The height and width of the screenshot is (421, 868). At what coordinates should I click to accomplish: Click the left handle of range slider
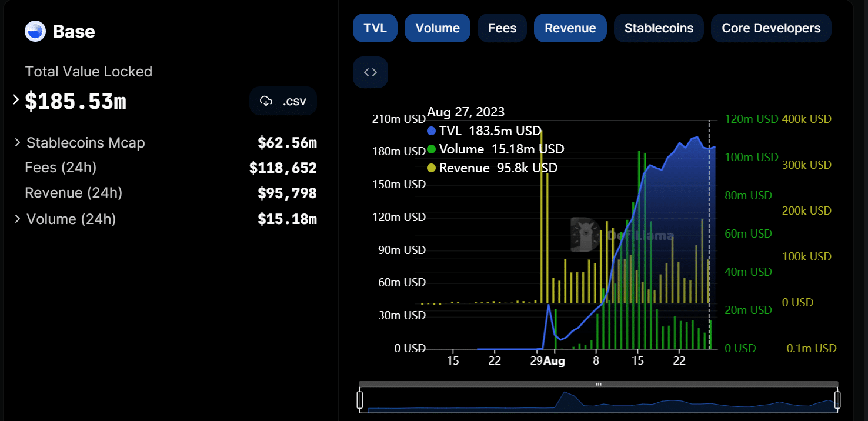tap(360, 400)
